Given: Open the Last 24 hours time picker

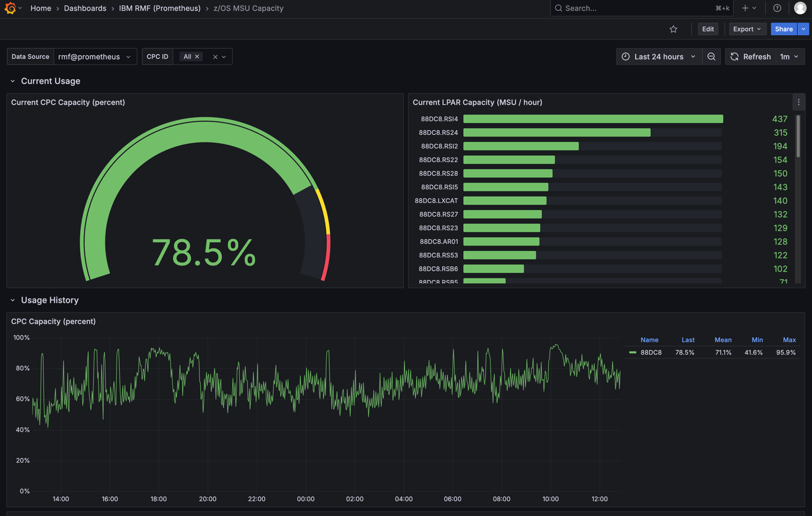Looking at the screenshot, I should click(659, 57).
